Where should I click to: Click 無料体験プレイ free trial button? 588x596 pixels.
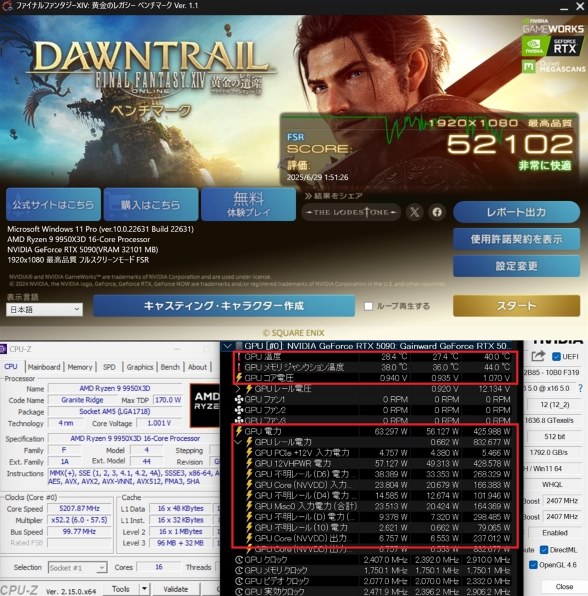click(x=248, y=204)
